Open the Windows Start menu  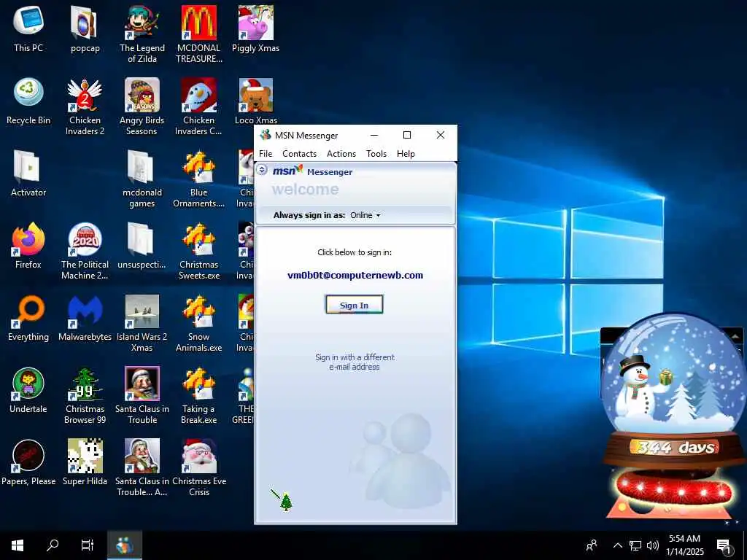(18, 545)
